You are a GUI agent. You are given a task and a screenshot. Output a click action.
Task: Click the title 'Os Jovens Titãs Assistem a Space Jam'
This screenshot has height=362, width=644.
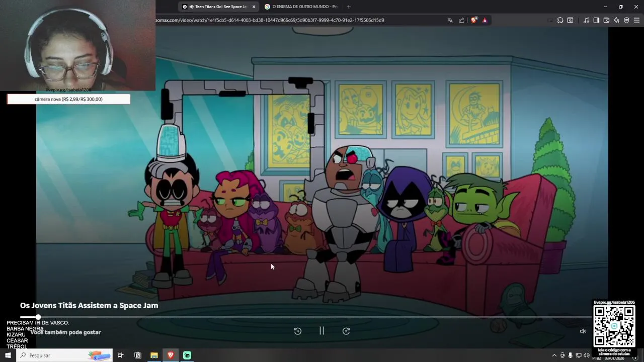tap(89, 305)
